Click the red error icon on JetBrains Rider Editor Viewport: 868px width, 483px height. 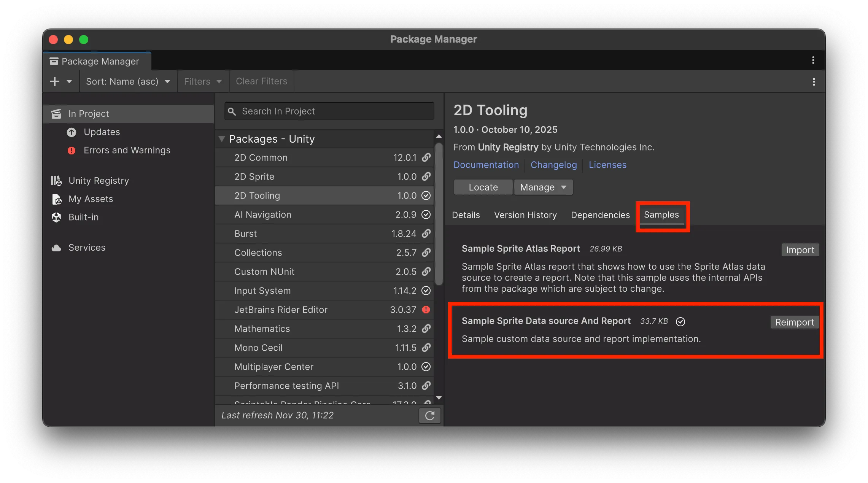tap(426, 310)
